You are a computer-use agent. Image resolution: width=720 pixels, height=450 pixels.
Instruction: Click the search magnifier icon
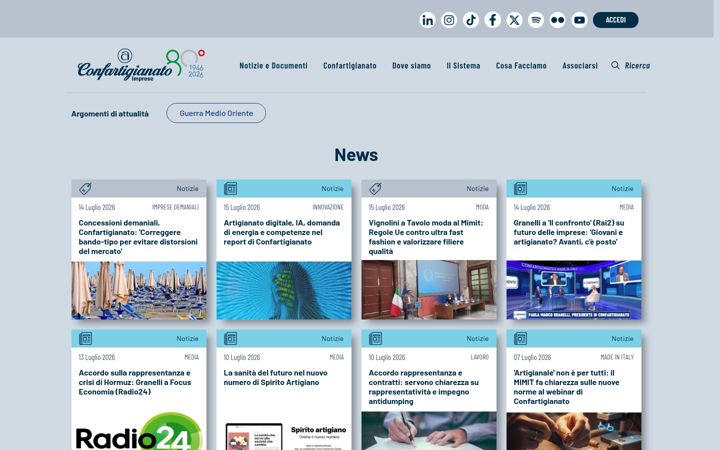(x=615, y=65)
